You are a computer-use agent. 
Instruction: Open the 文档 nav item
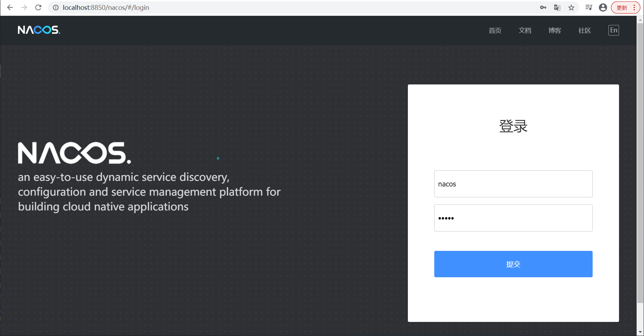(525, 31)
